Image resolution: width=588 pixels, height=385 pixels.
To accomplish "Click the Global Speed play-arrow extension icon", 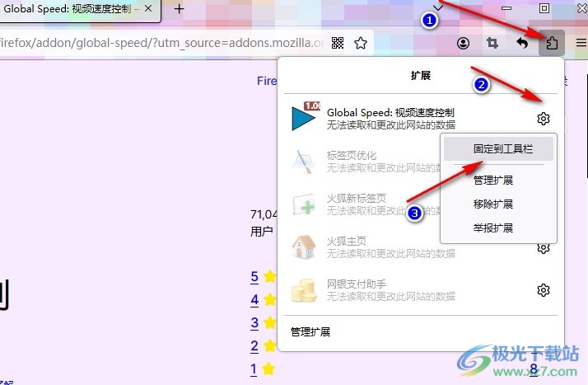I will click(304, 118).
